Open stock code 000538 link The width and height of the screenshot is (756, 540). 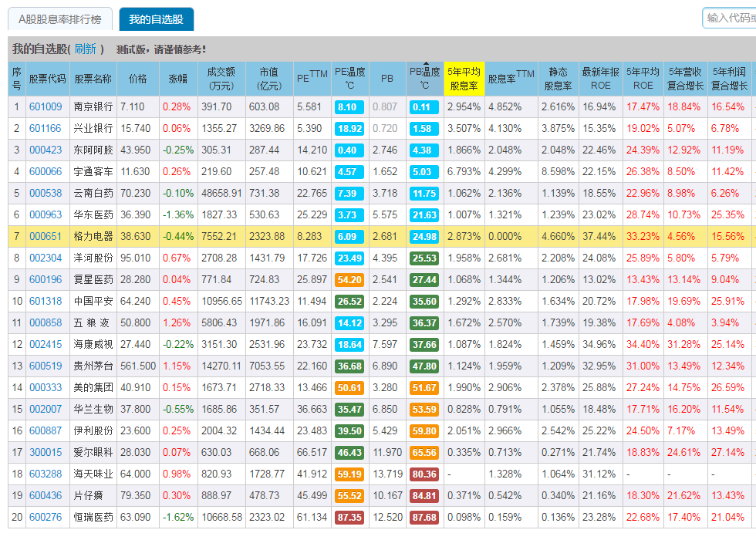point(46,194)
